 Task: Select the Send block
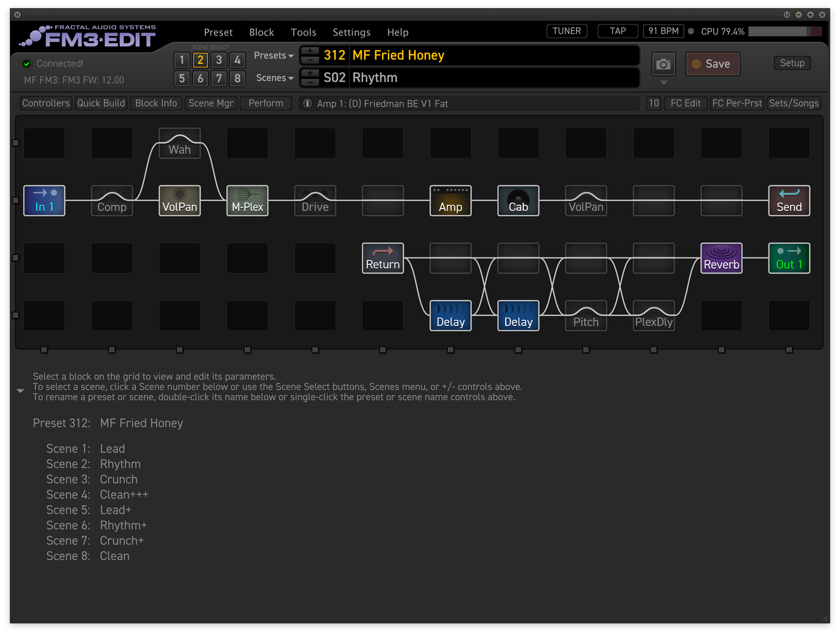click(789, 200)
